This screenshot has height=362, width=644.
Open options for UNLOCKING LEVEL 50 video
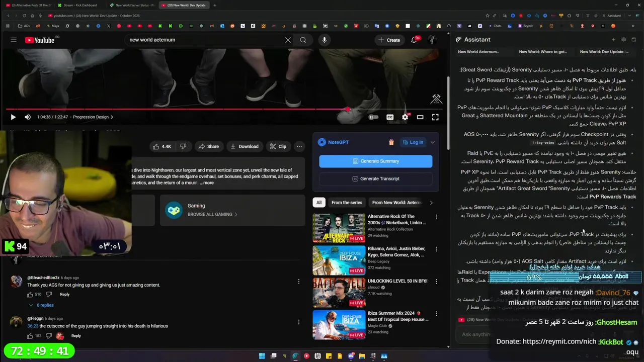[436, 282]
